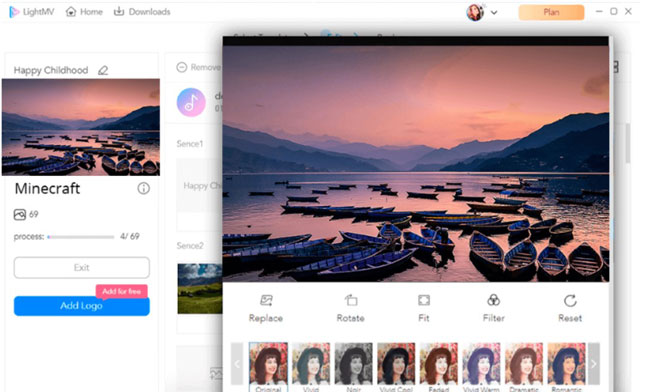Apply the Faded filter
Image resolution: width=650 pixels, height=392 pixels.
point(439,364)
